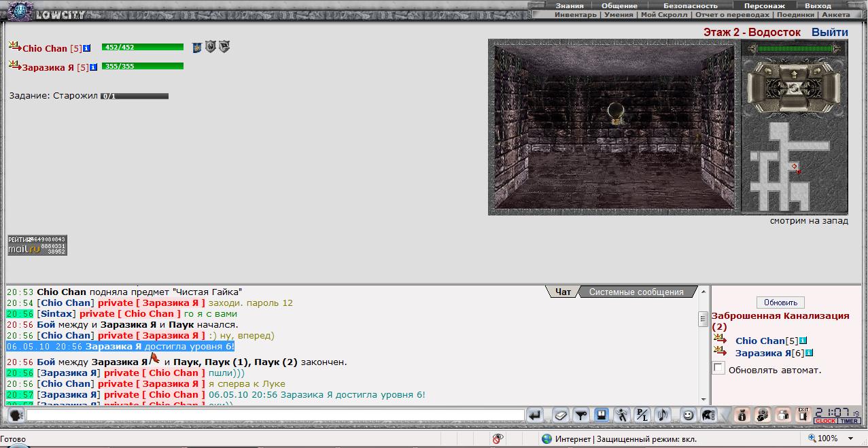Image resolution: width=868 pixels, height=448 pixels.
Task: Click the eraser clear-chat icon
Action: click(560, 415)
